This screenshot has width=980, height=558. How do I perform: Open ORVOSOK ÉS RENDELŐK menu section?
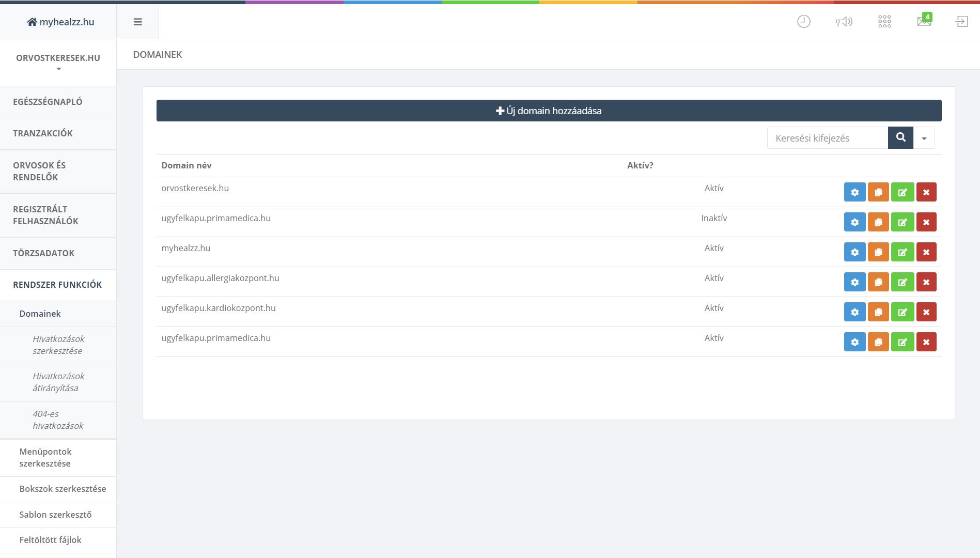coord(58,171)
